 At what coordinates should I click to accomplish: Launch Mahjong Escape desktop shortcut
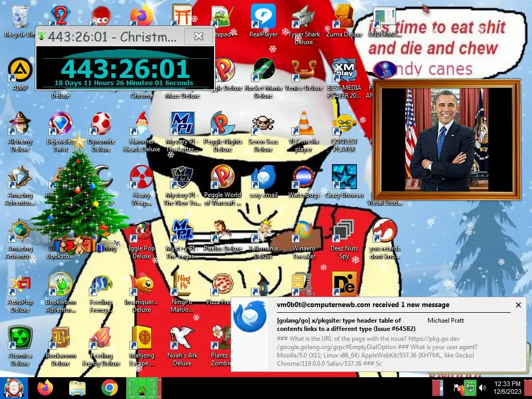(x=141, y=346)
